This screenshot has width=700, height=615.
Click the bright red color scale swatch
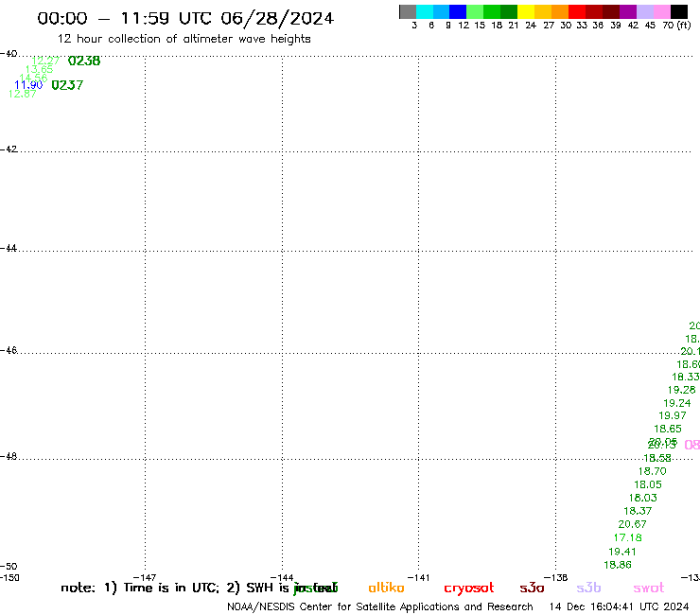tap(577, 11)
